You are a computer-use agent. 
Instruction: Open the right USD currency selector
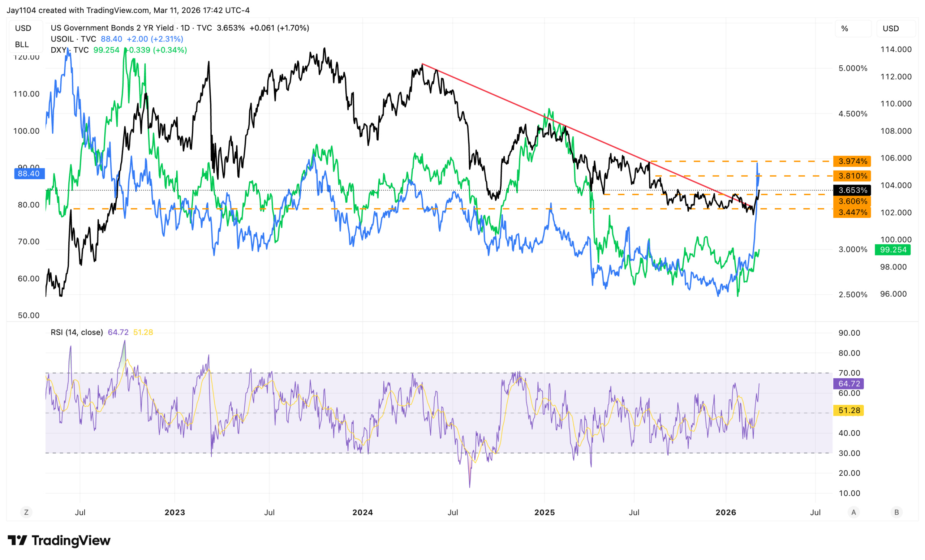click(x=890, y=29)
